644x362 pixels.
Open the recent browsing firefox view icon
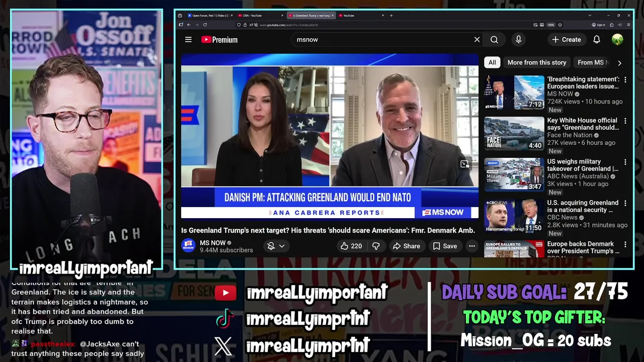click(x=180, y=16)
